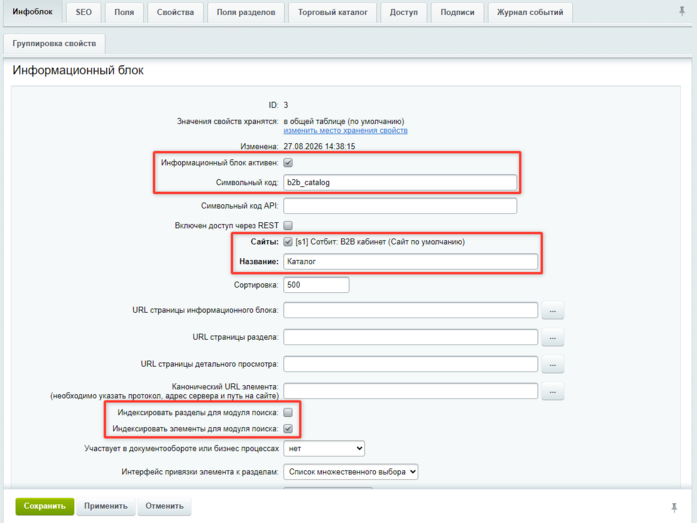Click the Информационный блок heading

[x=78, y=70]
